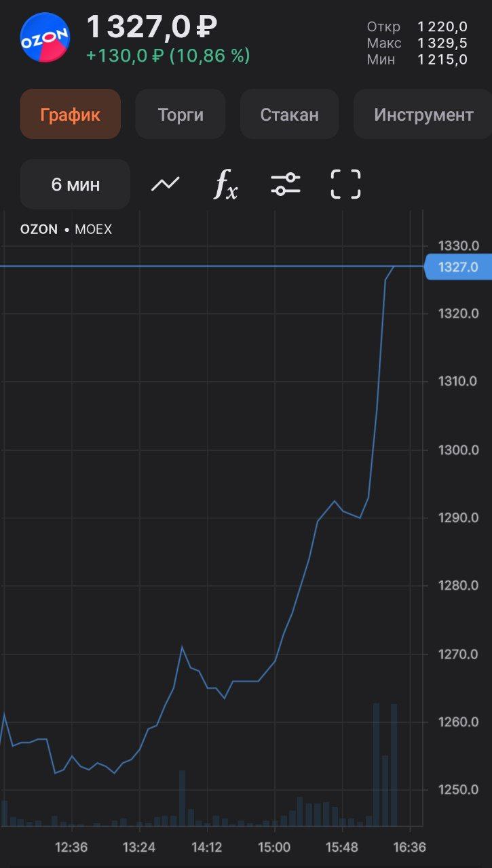Click the current price 1 327,0 ₽
This screenshot has width=492, height=868.
click(152, 28)
